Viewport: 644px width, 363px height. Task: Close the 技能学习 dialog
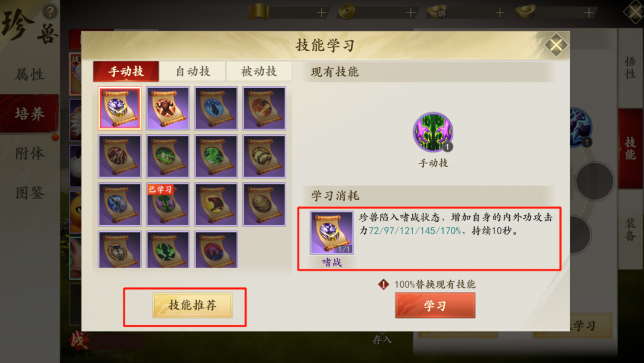pyautogui.click(x=556, y=45)
